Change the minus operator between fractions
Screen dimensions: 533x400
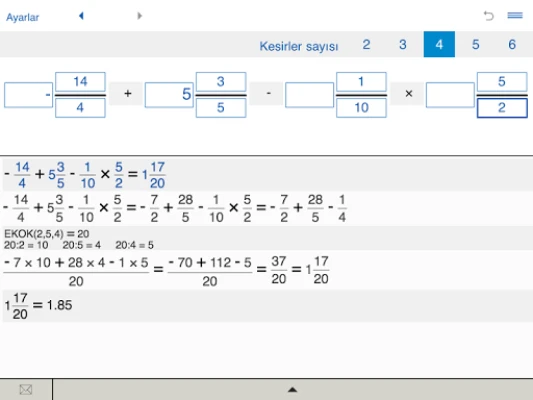(x=268, y=93)
